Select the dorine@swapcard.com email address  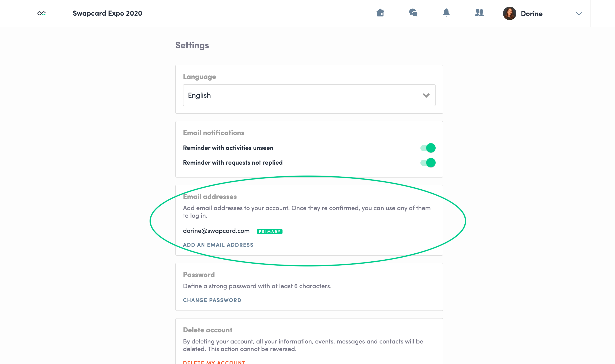pyautogui.click(x=216, y=231)
